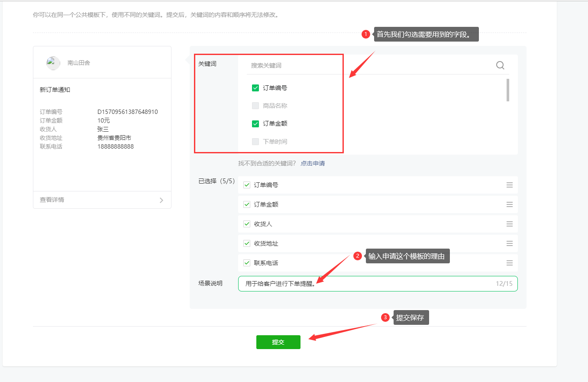Click drag handle beside selected 订单编号
588x382 pixels.
pyautogui.click(x=509, y=185)
